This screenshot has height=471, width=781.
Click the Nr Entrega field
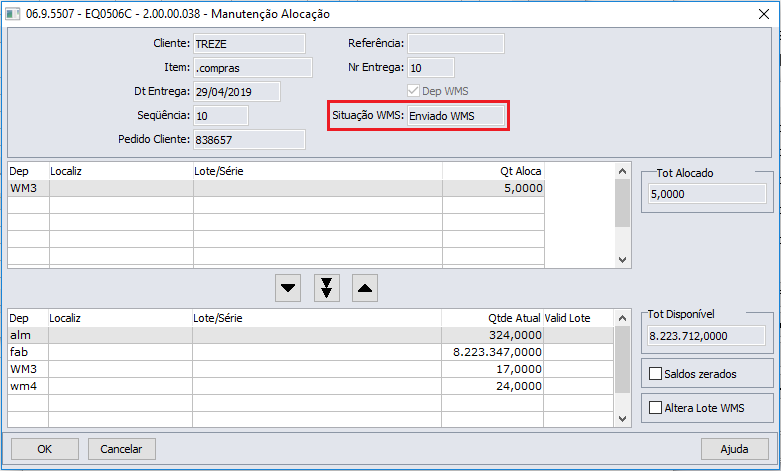[x=431, y=68]
